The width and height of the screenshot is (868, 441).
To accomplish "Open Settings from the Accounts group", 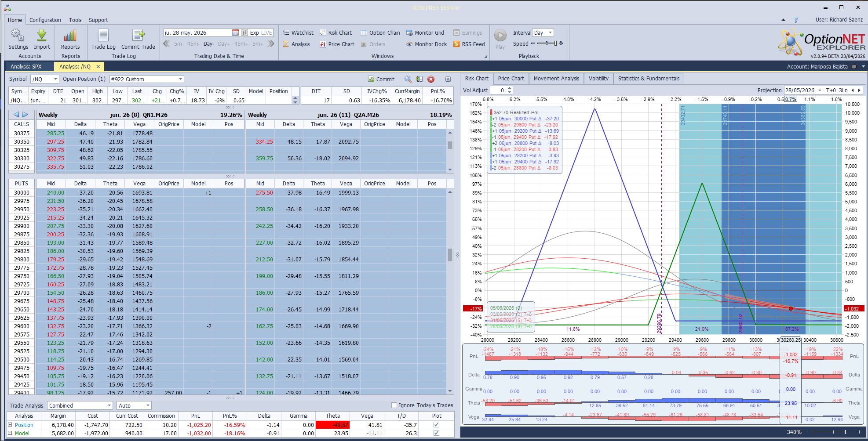I will pos(18,39).
